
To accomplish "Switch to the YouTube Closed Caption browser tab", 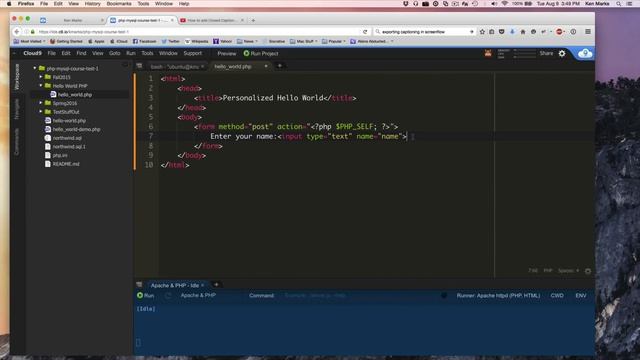I will point(211,20).
